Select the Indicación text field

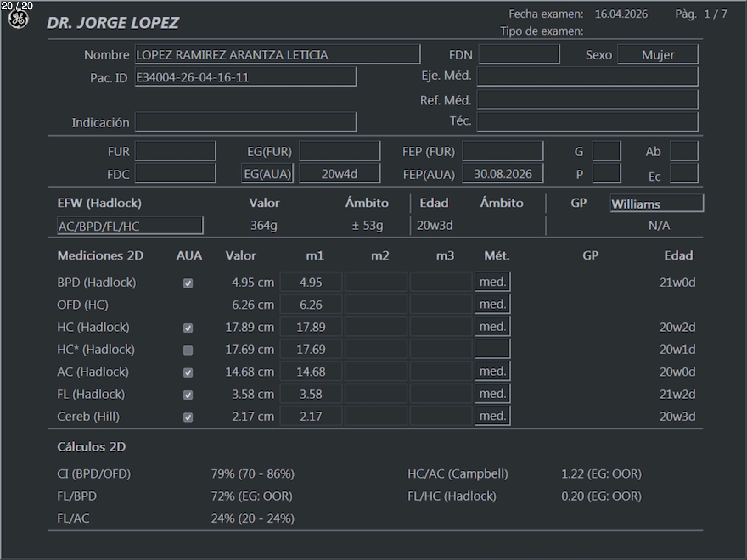245,122
